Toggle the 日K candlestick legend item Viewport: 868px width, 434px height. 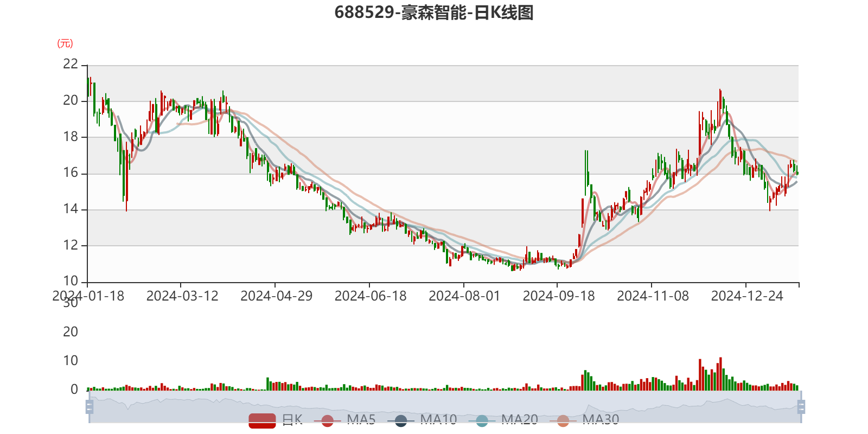(x=276, y=420)
